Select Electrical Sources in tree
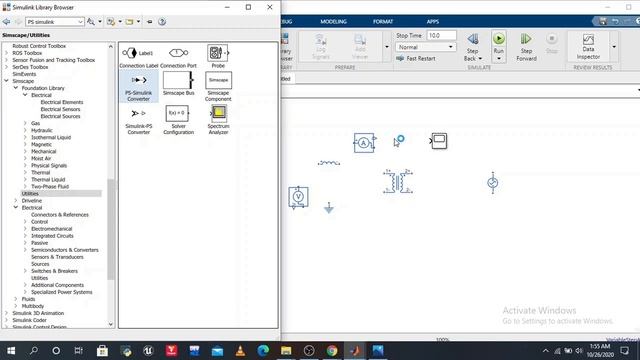This screenshot has height=360, width=640. (x=60, y=116)
